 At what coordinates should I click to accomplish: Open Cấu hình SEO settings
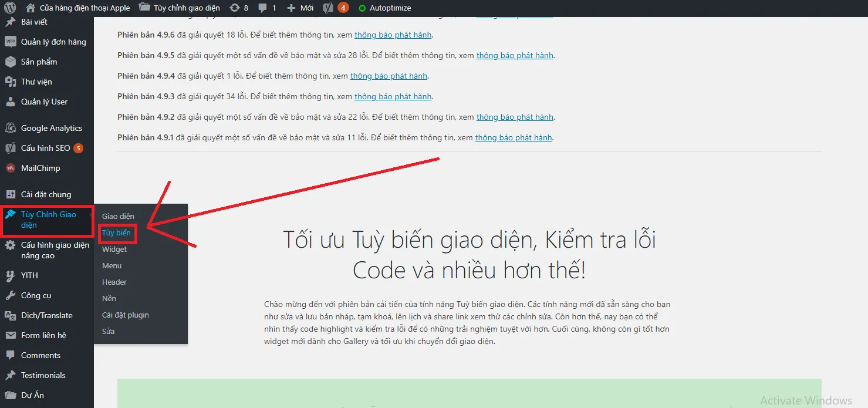pyautogui.click(x=45, y=148)
